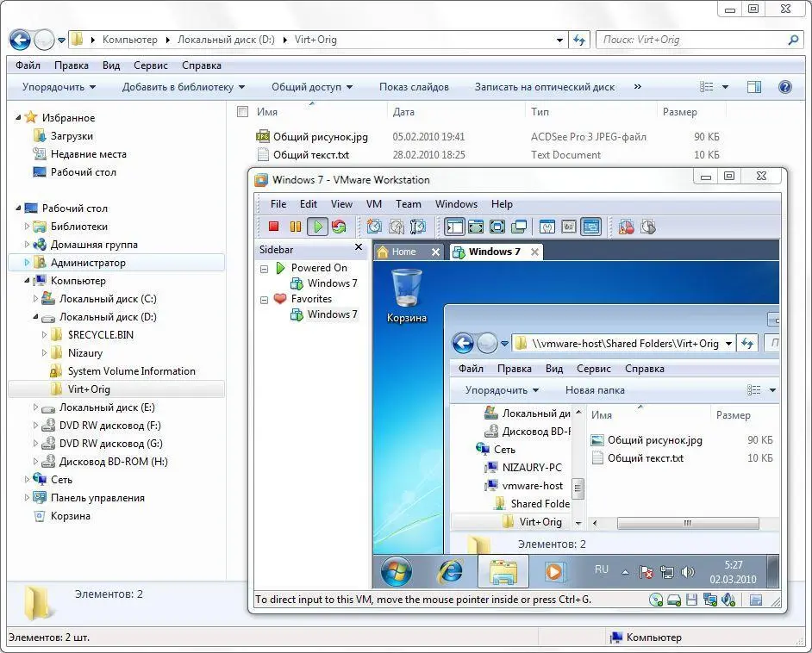
Task: Click the Start orb in guest taskbar
Action: click(x=397, y=572)
